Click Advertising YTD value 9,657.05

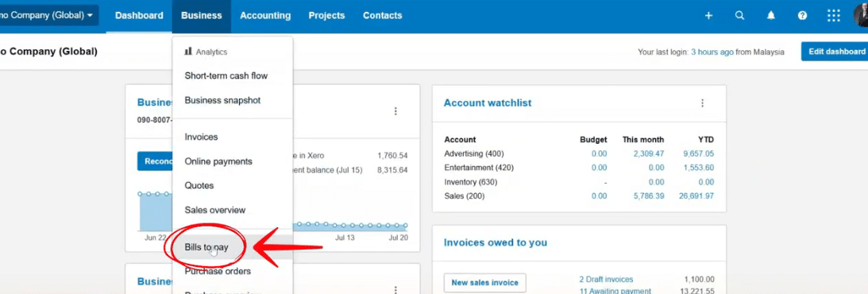(x=699, y=153)
